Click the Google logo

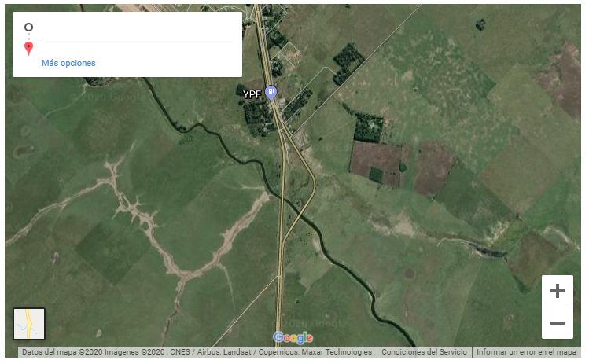pos(293,338)
